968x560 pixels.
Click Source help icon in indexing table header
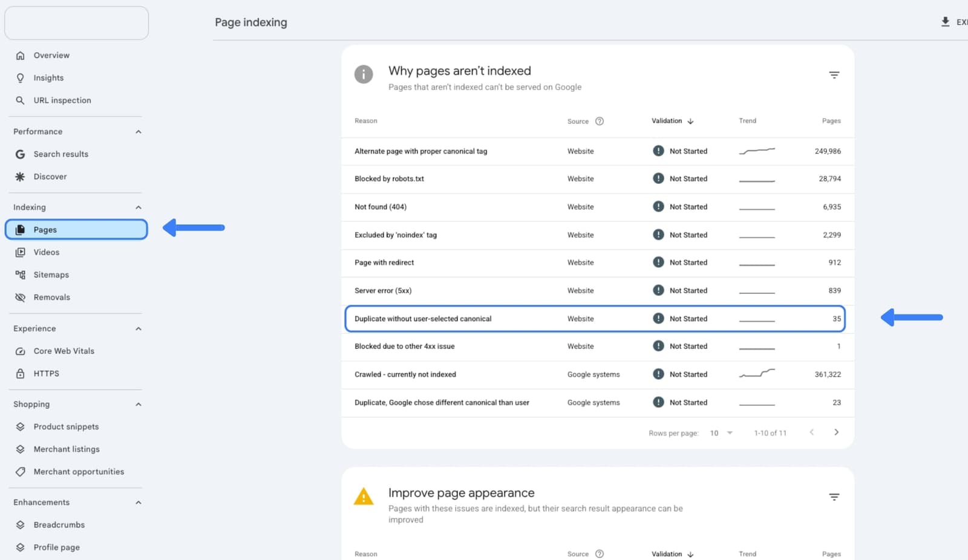600,121
